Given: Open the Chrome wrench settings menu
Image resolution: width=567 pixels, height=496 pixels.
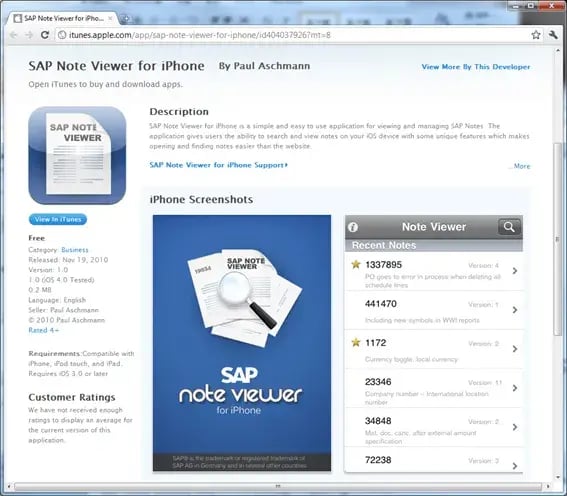Looking at the screenshot, I should click(x=553, y=35).
